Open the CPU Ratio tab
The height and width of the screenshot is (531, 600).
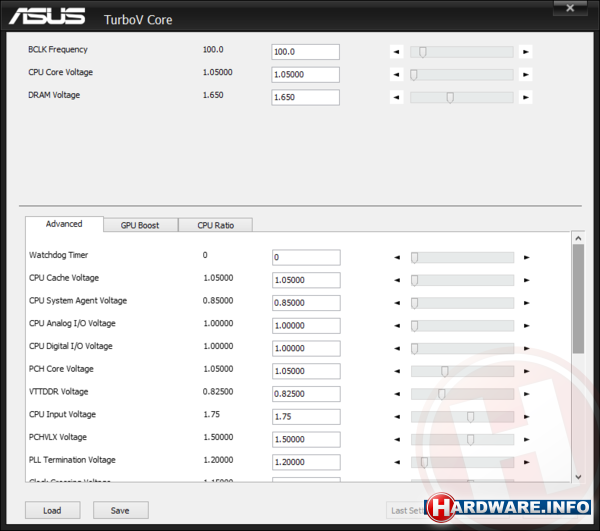(215, 225)
